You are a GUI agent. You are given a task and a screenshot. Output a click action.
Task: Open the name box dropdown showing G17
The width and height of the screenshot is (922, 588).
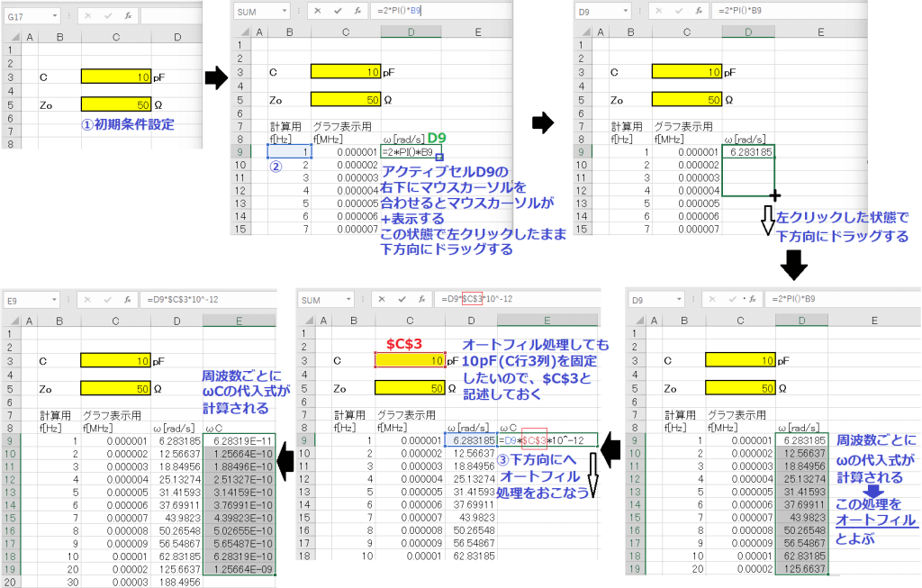[x=56, y=16]
